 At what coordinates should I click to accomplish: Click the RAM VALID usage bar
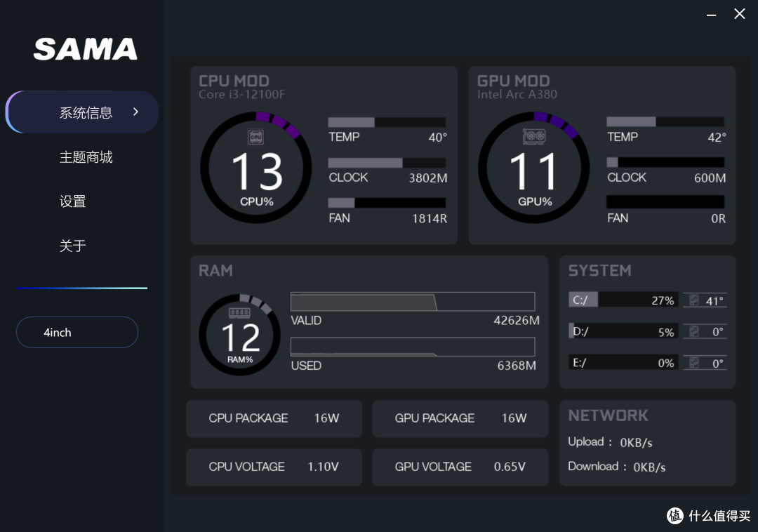tap(413, 302)
